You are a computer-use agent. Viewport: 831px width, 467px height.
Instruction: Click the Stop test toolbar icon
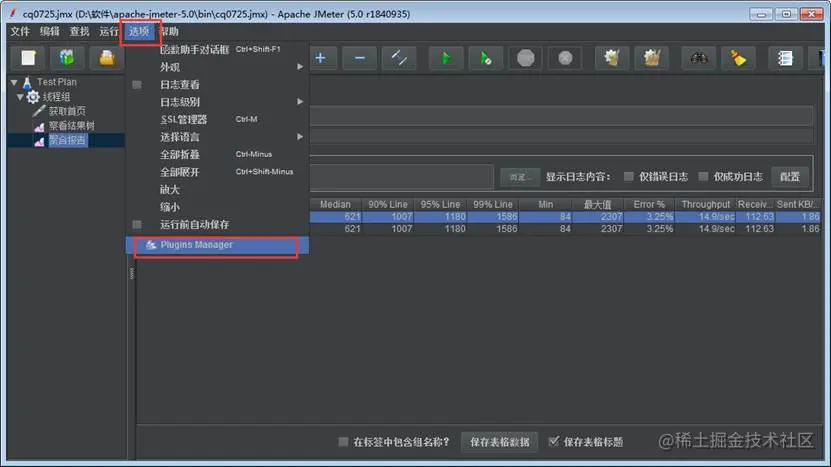525,58
